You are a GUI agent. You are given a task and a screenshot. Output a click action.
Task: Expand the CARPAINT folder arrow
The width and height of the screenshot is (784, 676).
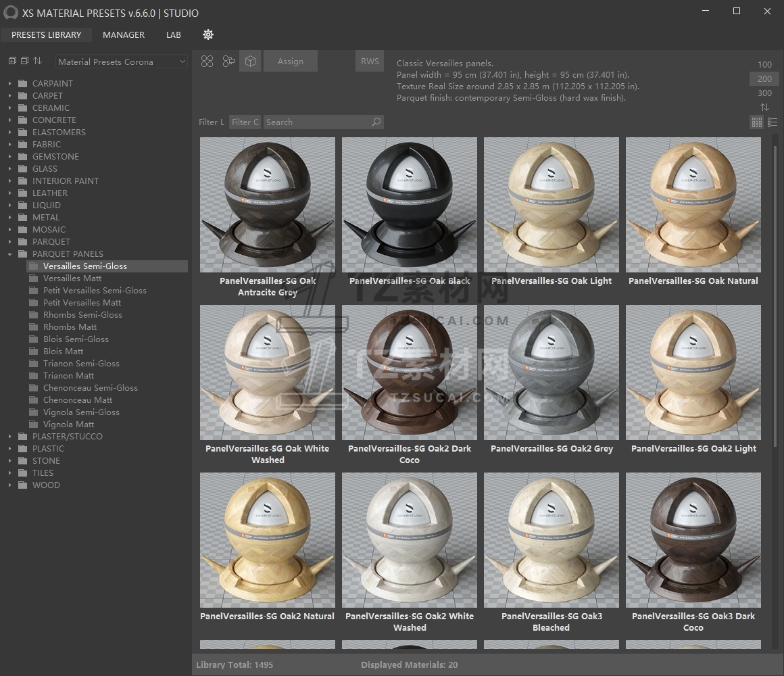(9, 84)
